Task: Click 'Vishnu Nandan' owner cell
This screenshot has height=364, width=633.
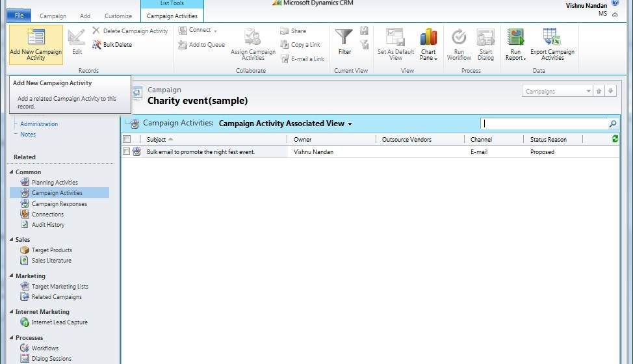Action: 313,151
